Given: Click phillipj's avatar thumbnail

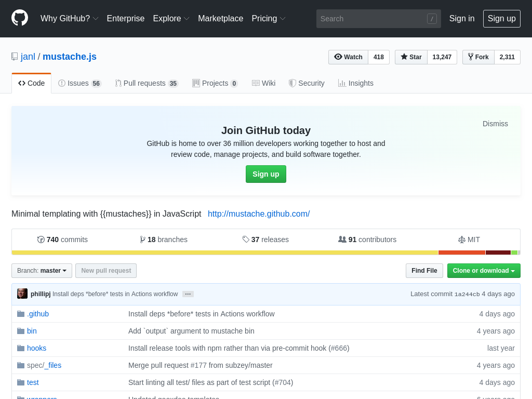Looking at the screenshot, I should tap(22, 294).
